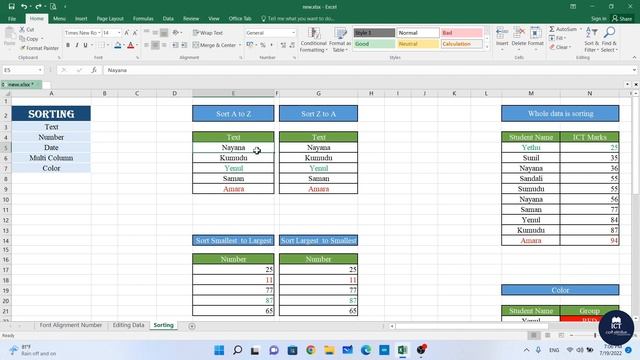Switch to the Page Layout tab
Image resolution: width=640 pixels, height=360 pixels.
(110, 19)
